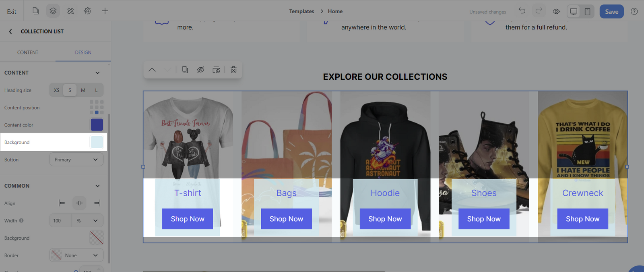Hide the section using crossed-eye icon
The width and height of the screenshot is (644, 272).
point(200,70)
